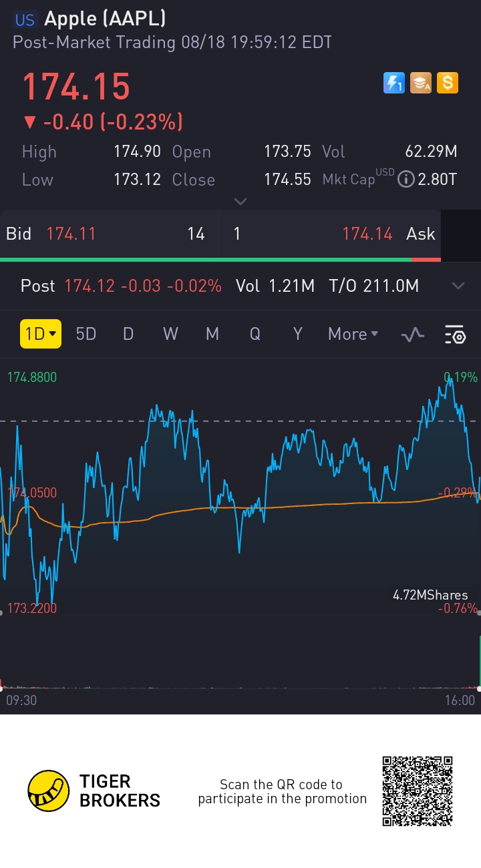The height and width of the screenshot is (868, 481).
Task: Tap the Bid price 174.11
Action: coord(71,234)
